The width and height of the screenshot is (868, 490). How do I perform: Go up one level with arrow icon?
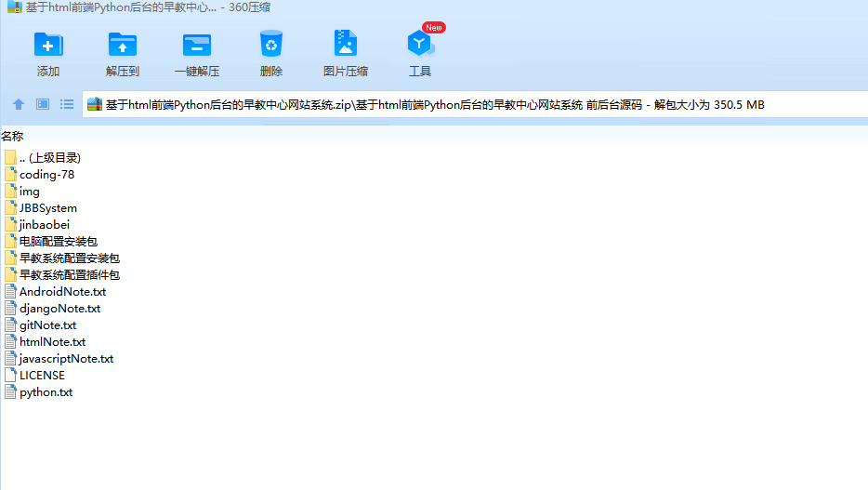tap(19, 104)
